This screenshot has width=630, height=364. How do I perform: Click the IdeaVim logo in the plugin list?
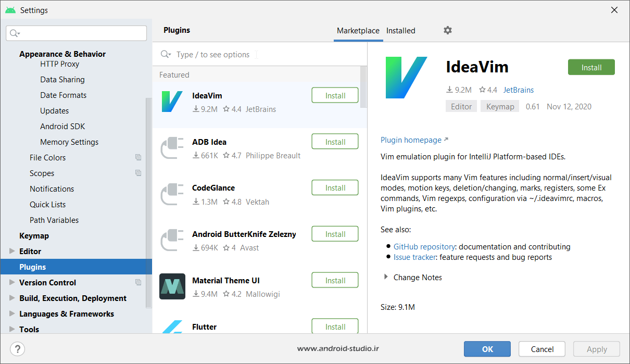point(172,102)
